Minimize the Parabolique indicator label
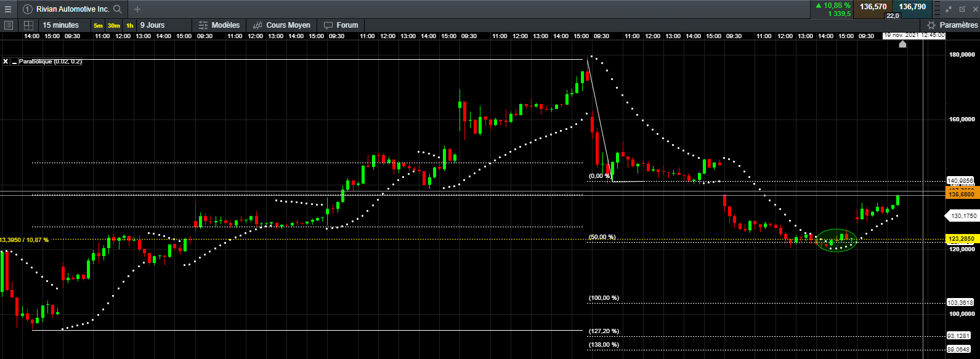The image size is (980, 359). (x=14, y=62)
